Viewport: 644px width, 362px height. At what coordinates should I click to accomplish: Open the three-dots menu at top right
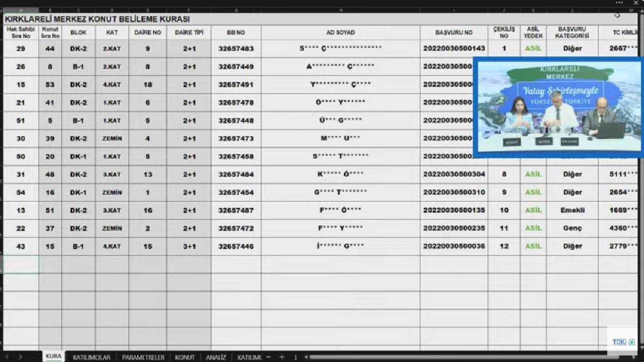point(619,3)
